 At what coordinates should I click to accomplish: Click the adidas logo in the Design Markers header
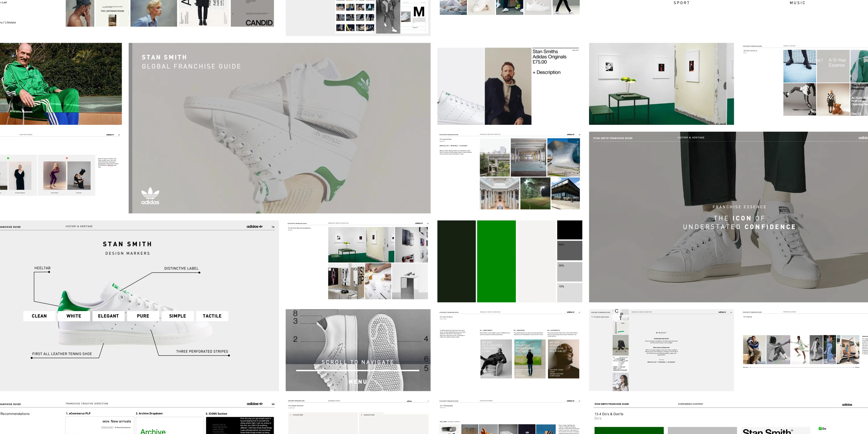tap(254, 226)
